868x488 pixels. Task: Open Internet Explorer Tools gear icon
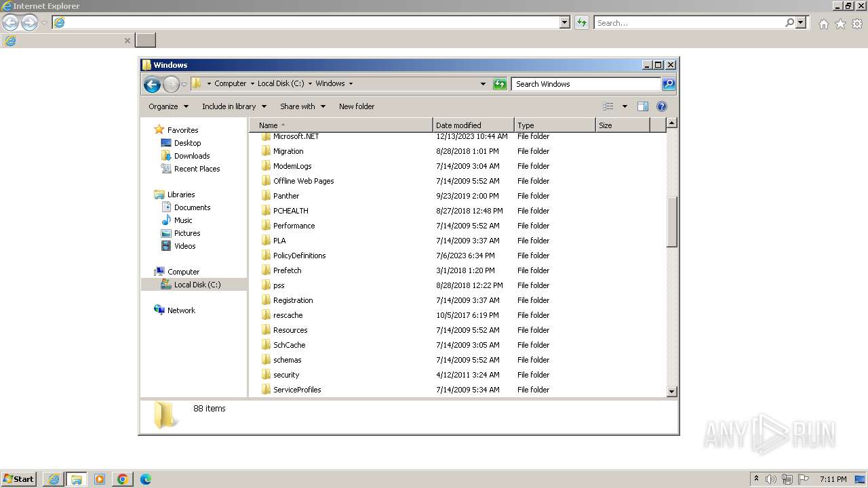click(857, 24)
